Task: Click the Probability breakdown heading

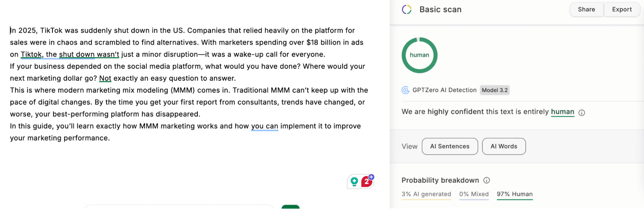Action: pos(440,180)
